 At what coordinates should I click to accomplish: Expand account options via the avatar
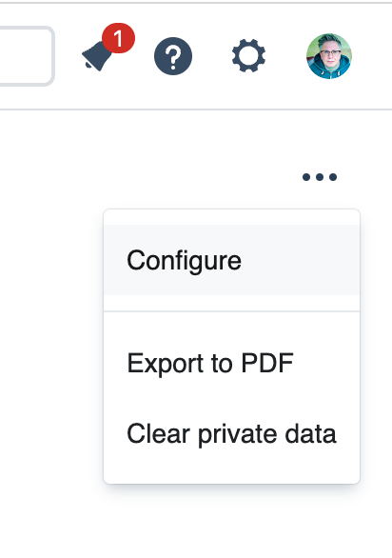tap(329, 56)
